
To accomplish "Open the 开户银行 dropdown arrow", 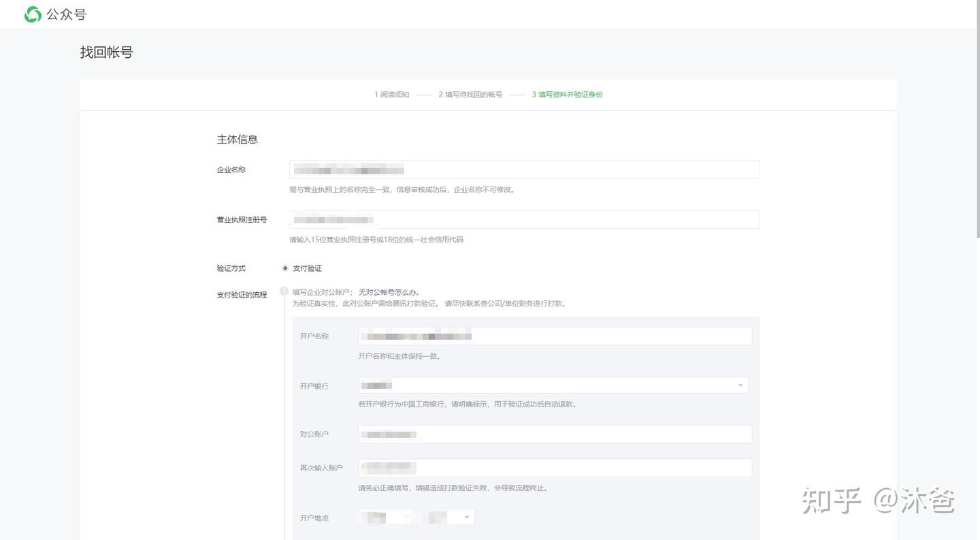I will [x=740, y=385].
